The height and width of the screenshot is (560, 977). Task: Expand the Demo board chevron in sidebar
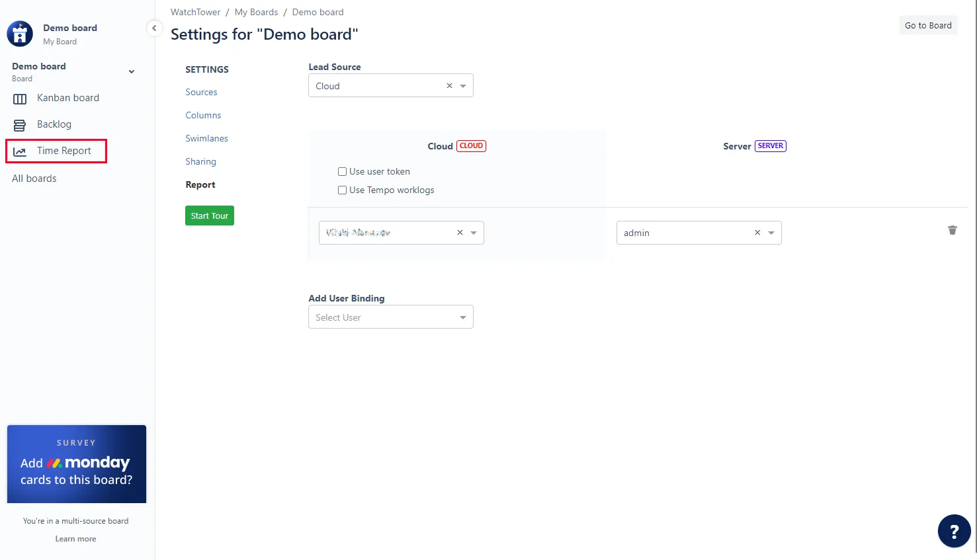(132, 71)
